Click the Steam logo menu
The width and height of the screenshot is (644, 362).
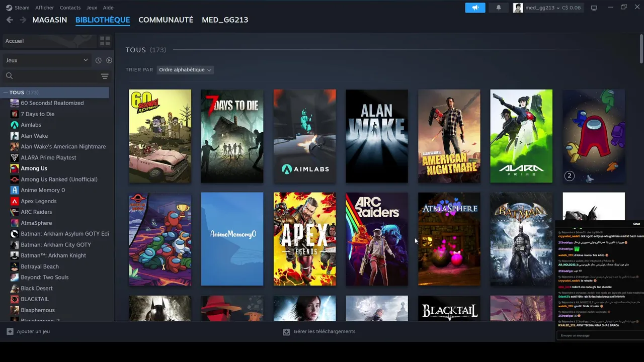[x=17, y=8]
